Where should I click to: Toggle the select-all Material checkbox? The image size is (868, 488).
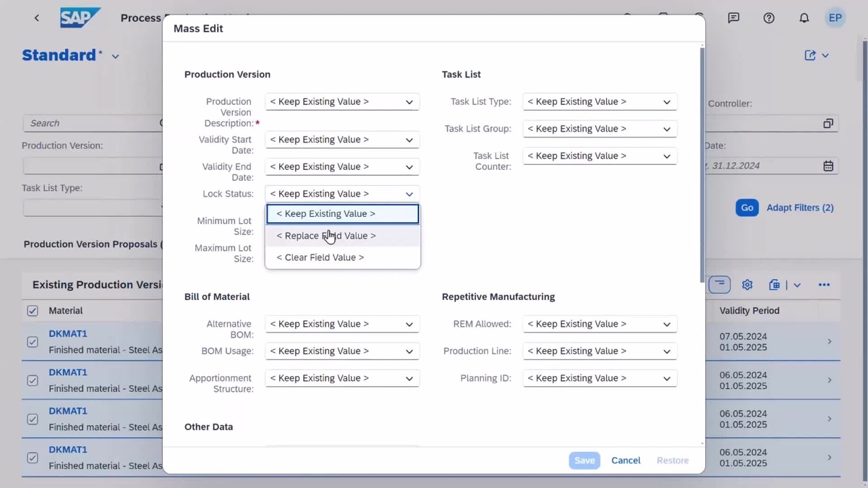coord(33,310)
